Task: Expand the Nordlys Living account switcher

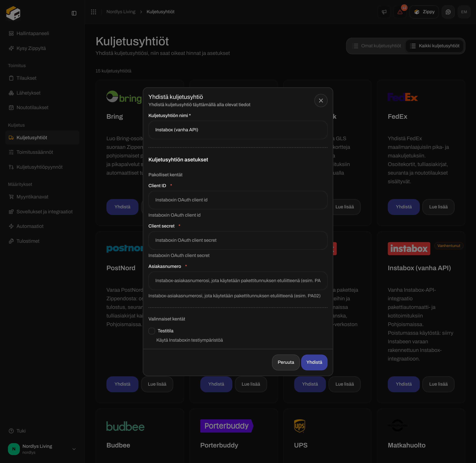Action: (x=42, y=449)
